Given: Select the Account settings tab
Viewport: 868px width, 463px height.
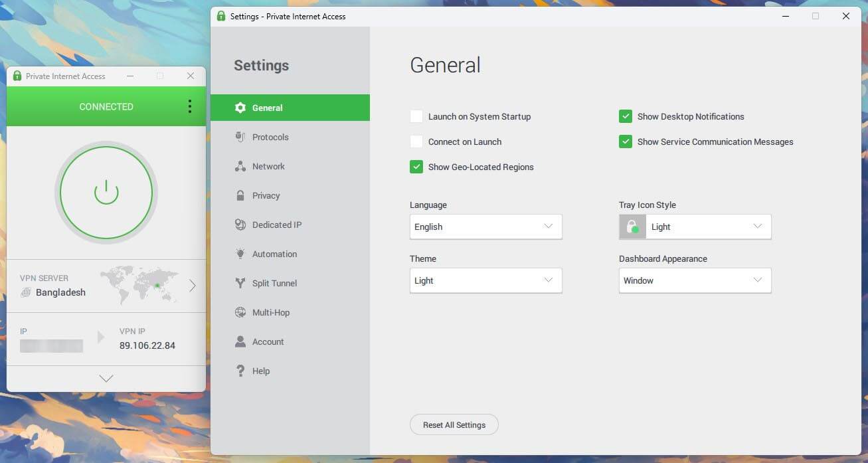Looking at the screenshot, I should coord(290,341).
